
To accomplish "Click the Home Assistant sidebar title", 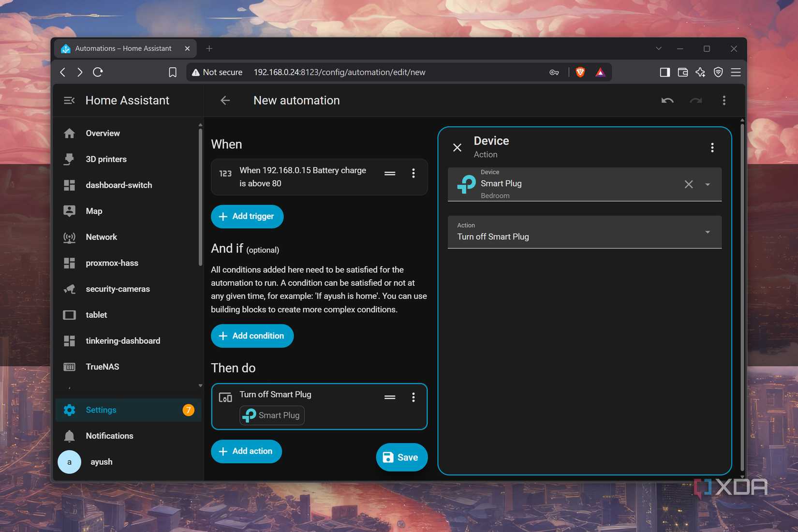I will coord(127,100).
